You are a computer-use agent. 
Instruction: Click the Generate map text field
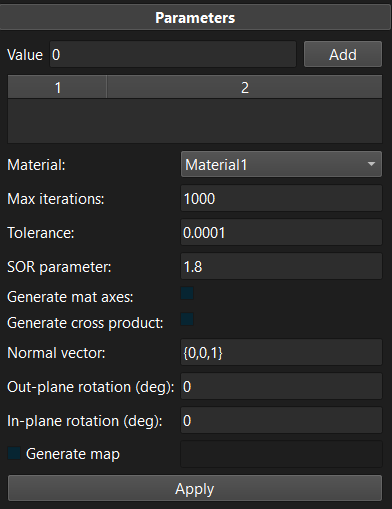281,454
